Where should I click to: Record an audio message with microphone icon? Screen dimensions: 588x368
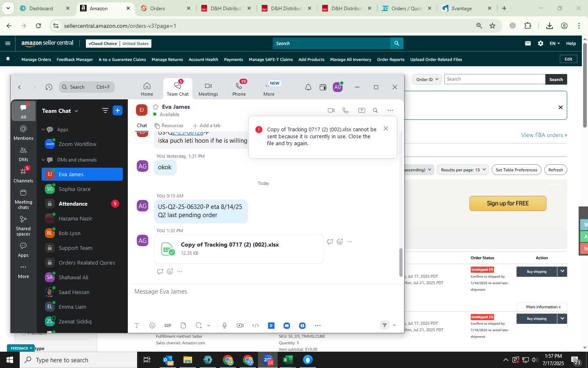pyautogui.click(x=225, y=325)
